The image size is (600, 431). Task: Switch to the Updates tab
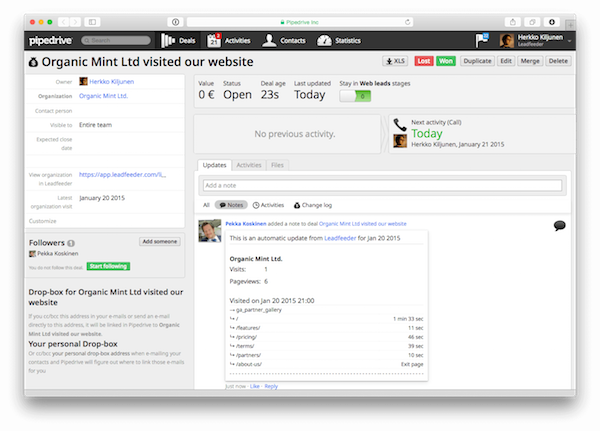pyautogui.click(x=214, y=165)
